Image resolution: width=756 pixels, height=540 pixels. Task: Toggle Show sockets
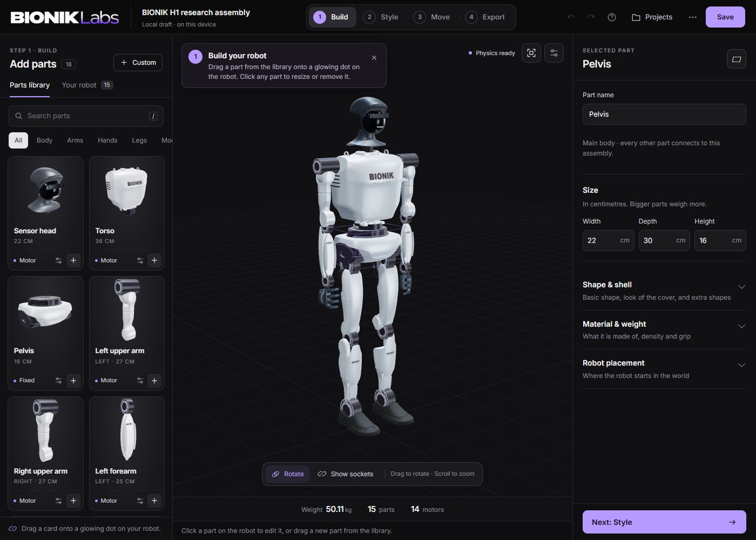[346, 474]
